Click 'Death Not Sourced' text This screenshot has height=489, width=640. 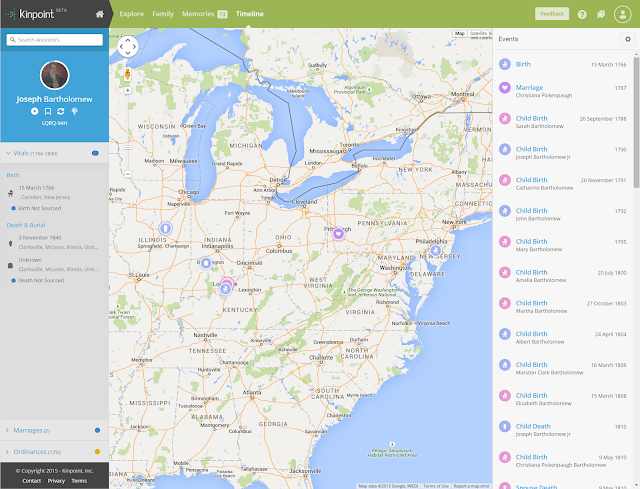coord(41,280)
